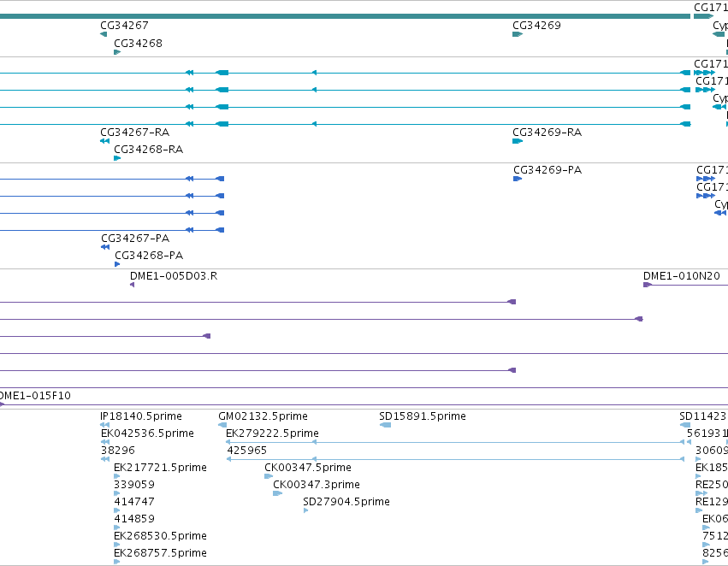Select the DME1-010N20 BAC label

(682, 276)
